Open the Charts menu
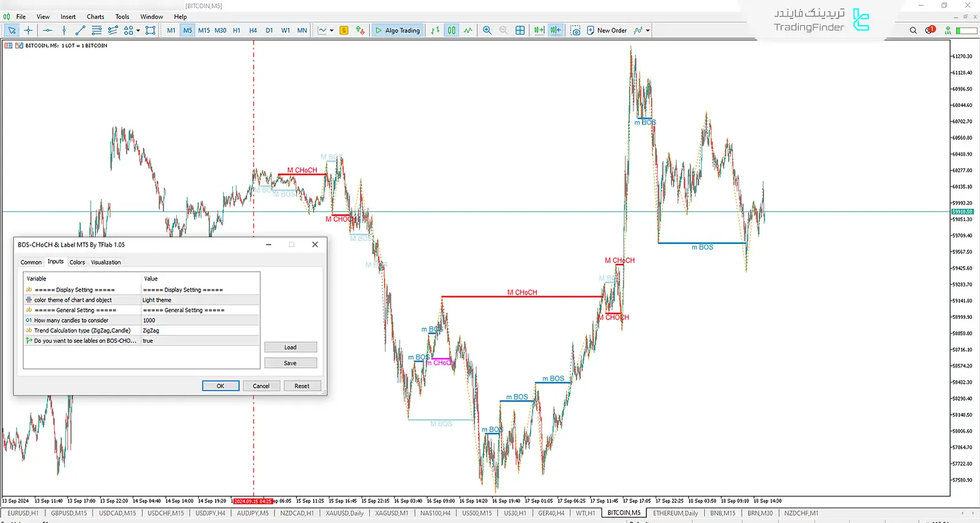The height and width of the screenshot is (523, 980). point(95,16)
